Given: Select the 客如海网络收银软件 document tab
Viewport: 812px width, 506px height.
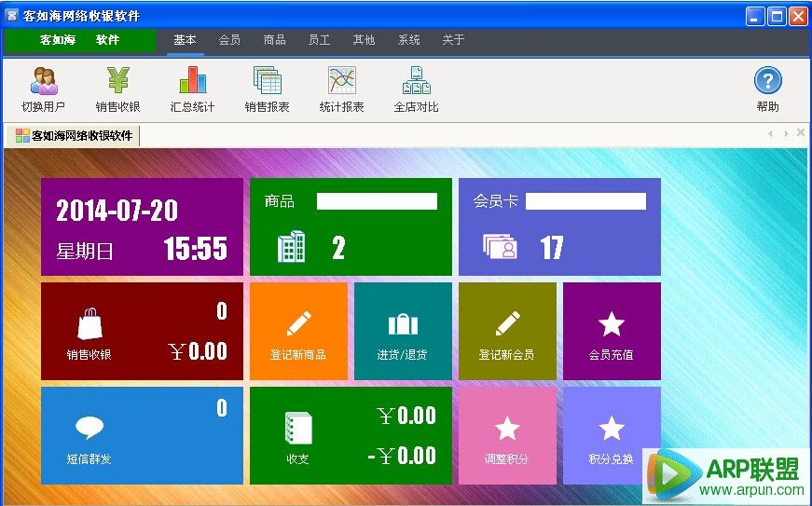Looking at the screenshot, I should point(74,136).
